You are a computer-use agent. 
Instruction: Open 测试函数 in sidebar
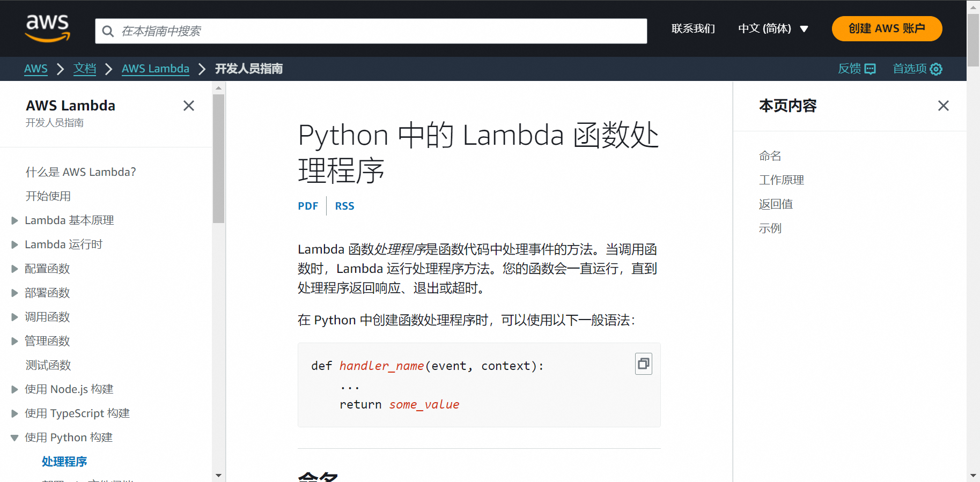[x=48, y=365]
